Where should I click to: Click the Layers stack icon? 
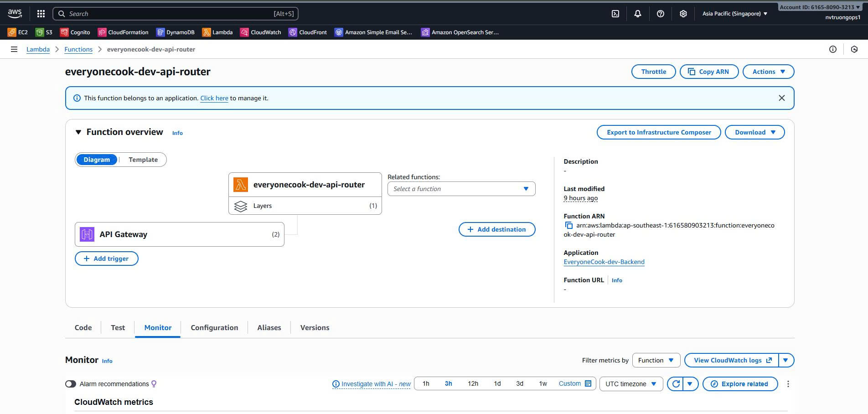coord(241,206)
